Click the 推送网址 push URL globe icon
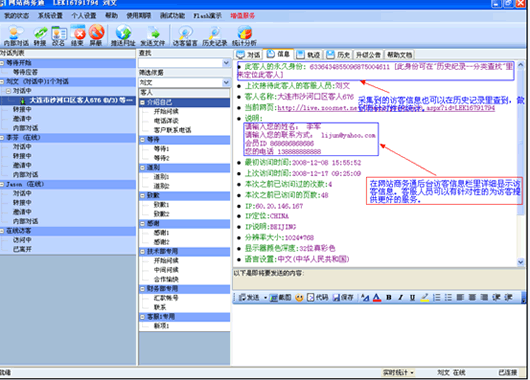 point(123,35)
